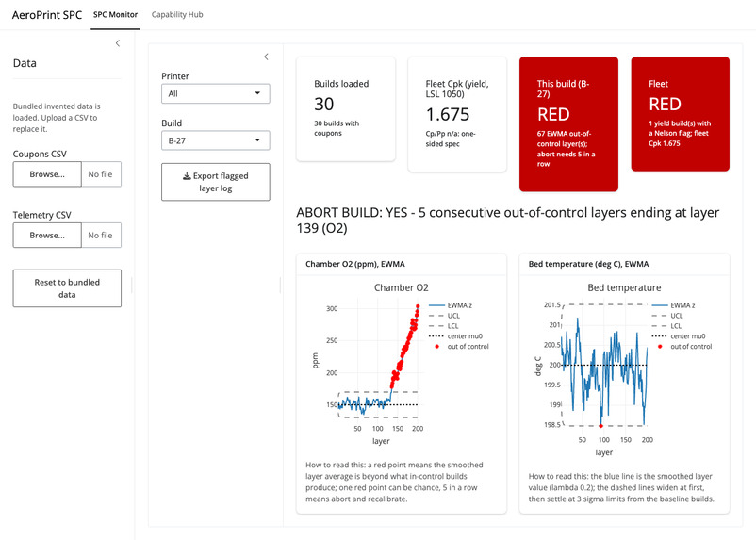Click the Fleet Cpk 1.675 card
The image size is (756, 540).
click(x=457, y=114)
